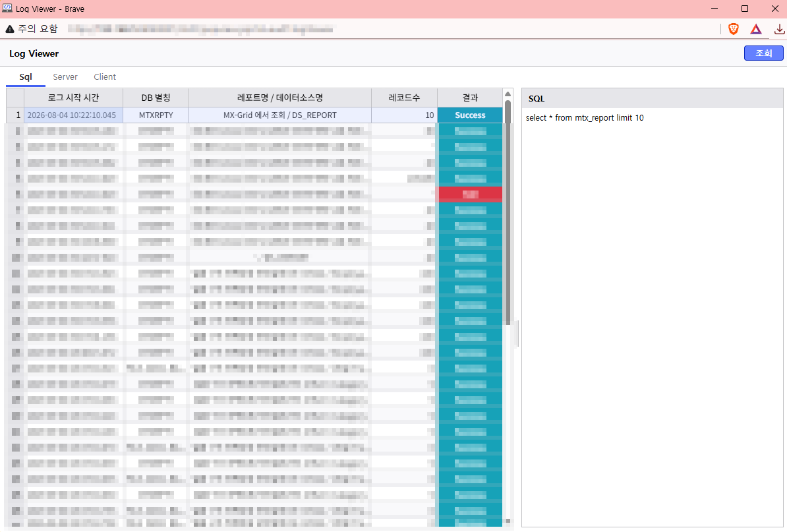Select cell MX-Grid 에서 조회 / DS_REPORT

pyautogui.click(x=279, y=115)
